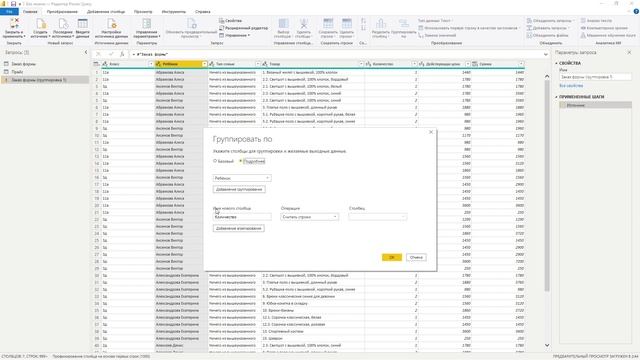Screen dimensions: 640x360
Task: Expand the formula bar chevron
Action: [x=546, y=54]
